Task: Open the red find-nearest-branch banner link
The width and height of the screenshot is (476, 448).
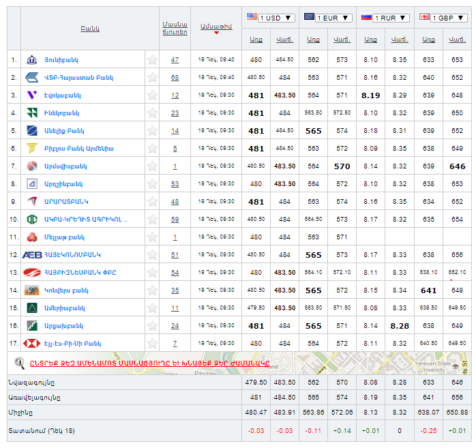Action: (x=149, y=363)
